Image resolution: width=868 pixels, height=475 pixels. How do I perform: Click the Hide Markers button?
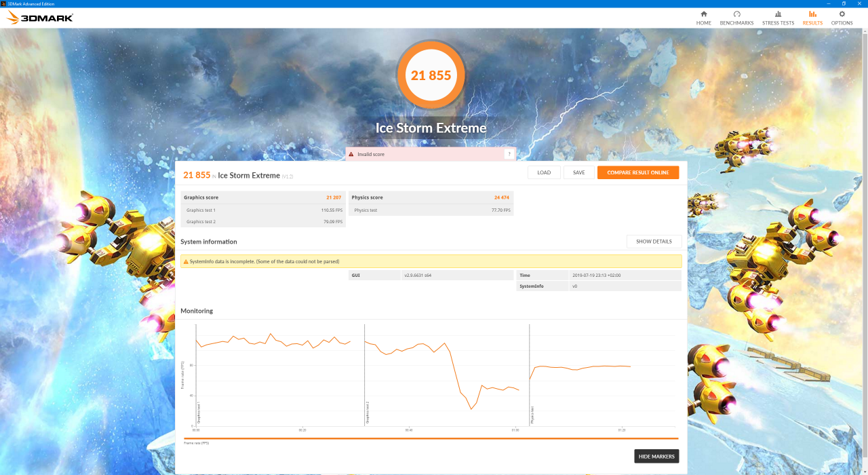[656, 456]
